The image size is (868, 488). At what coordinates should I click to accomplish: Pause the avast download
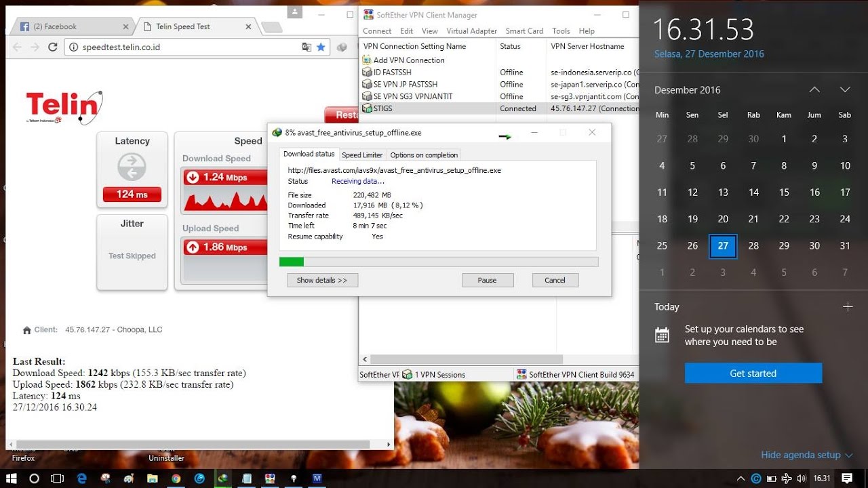(487, 280)
